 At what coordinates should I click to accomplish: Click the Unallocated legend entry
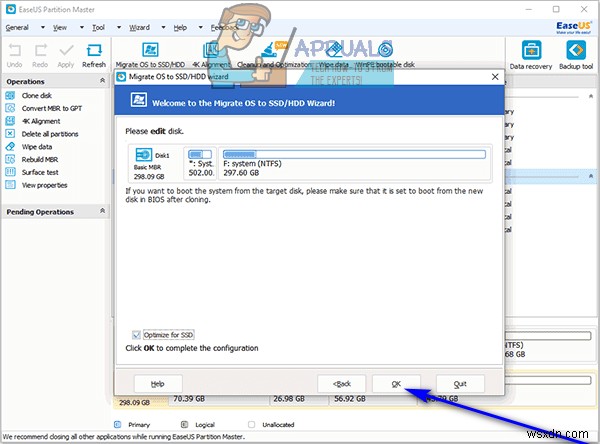click(x=271, y=424)
